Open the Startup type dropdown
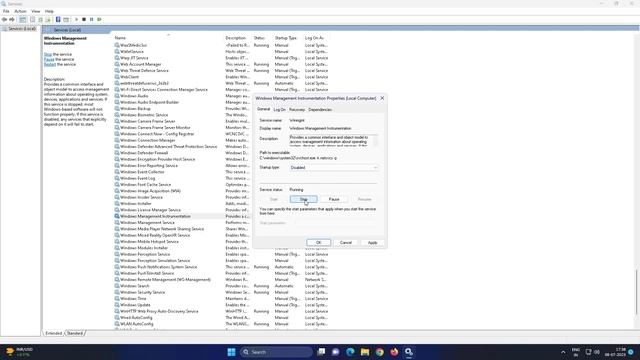The width and height of the screenshot is (640, 360). point(333,168)
